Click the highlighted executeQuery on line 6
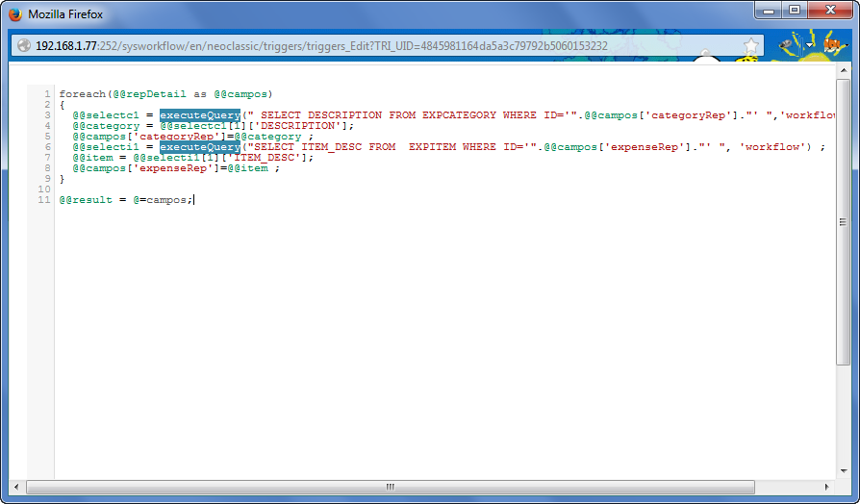 (199, 147)
